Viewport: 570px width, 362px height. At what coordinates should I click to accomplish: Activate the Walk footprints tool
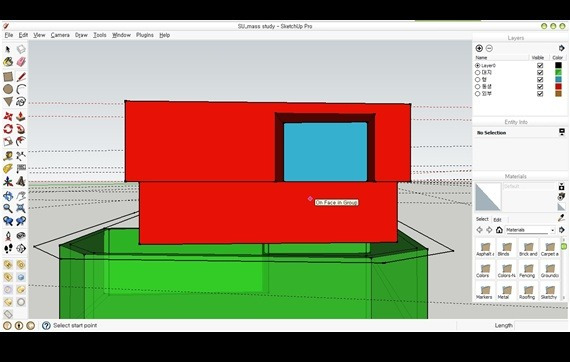point(8,248)
